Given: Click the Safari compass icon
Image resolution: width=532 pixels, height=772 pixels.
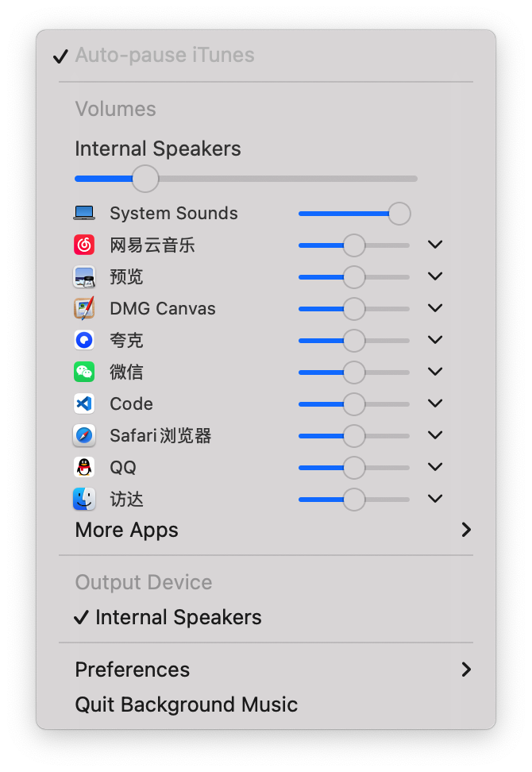Looking at the screenshot, I should pyautogui.click(x=84, y=436).
